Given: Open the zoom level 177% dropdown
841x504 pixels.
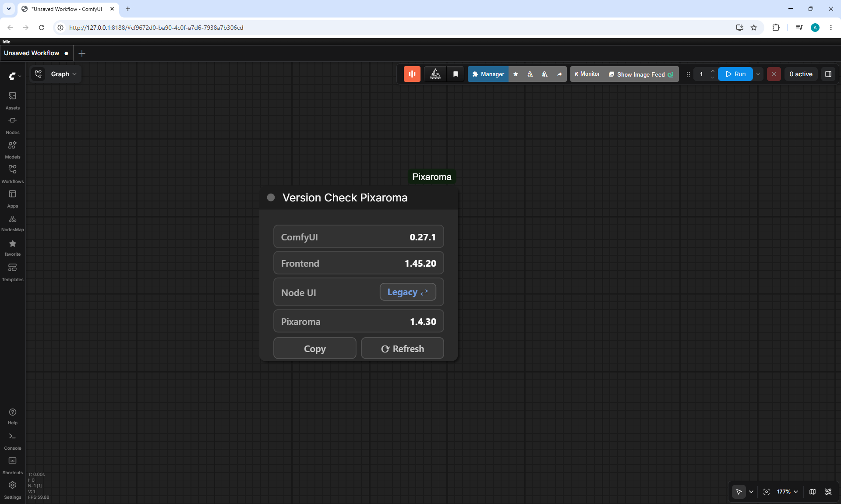Looking at the screenshot, I should pos(788,492).
